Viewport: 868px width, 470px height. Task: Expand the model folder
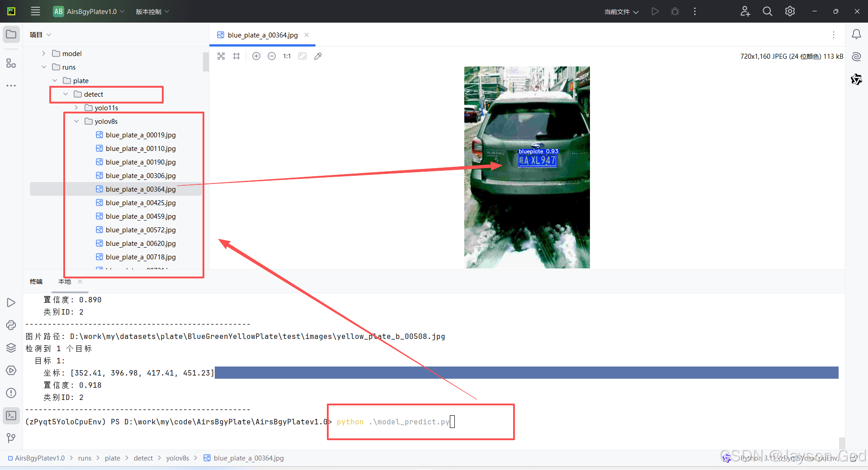(44, 53)
